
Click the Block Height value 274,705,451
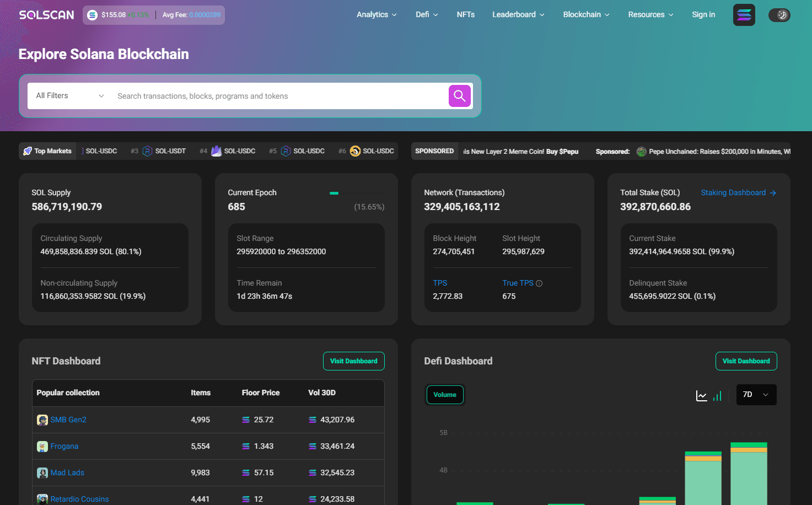tap(454, 251)
